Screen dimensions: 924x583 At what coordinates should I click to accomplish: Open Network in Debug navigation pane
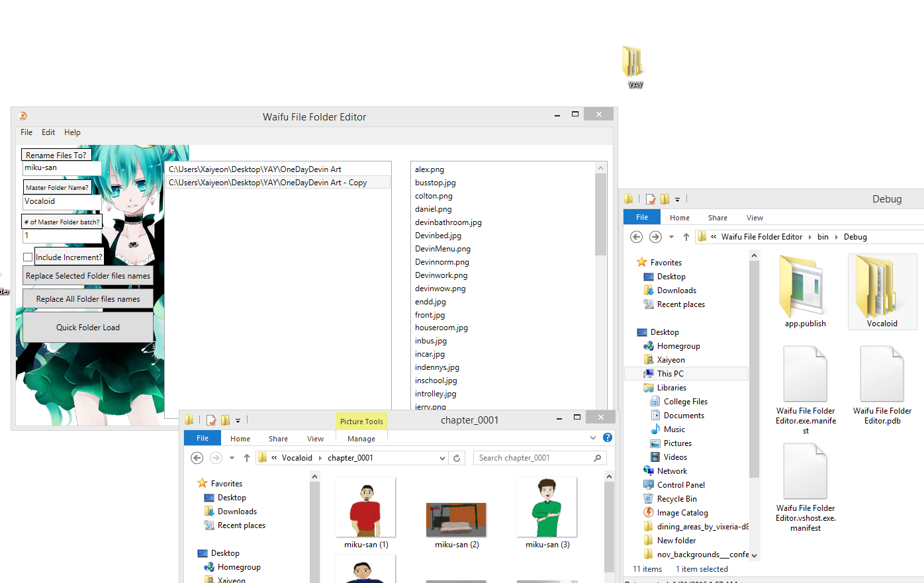pyautogui.click(x=672, y=471)
